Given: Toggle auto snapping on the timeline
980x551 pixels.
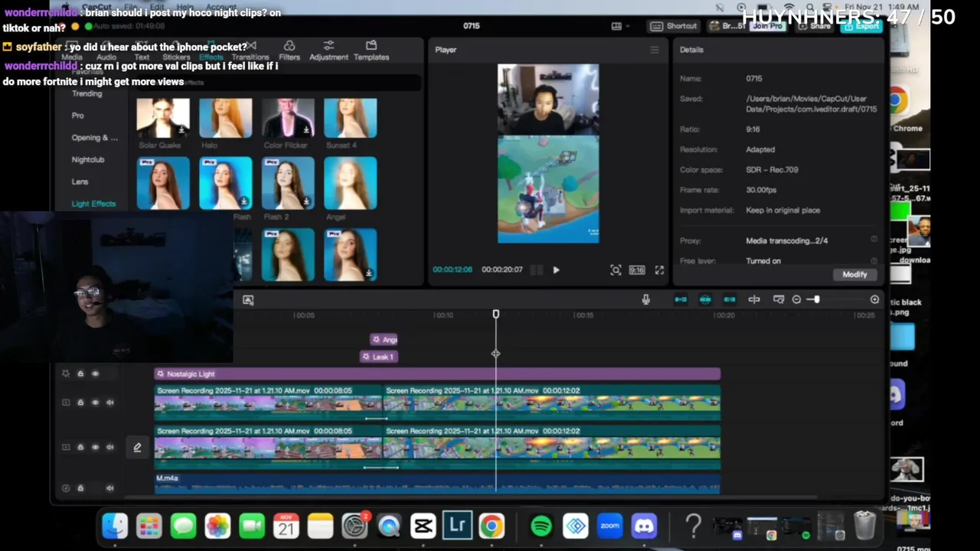Looking at the screenshot, I should coord(705,299).
